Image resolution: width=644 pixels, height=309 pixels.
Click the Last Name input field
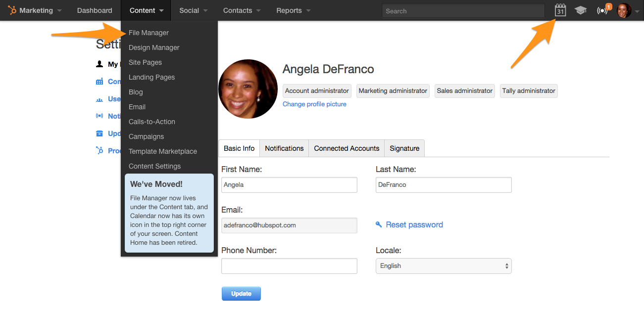[x=444, y=185]
